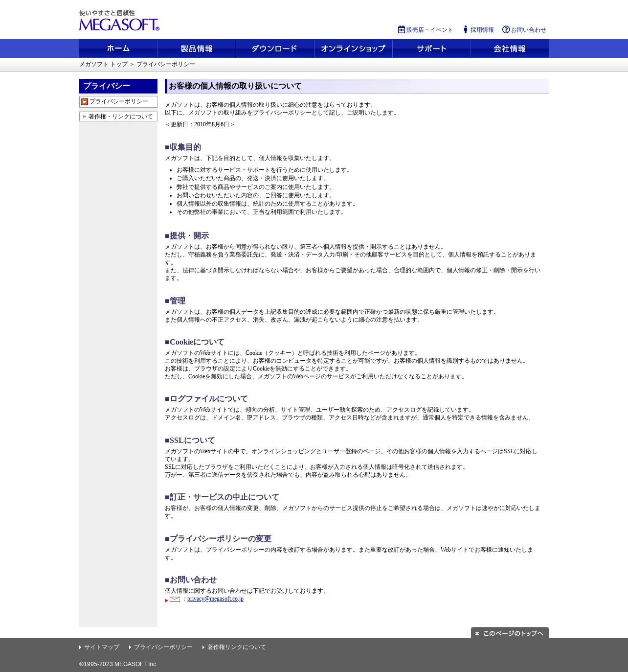Viewport: 628px width, 672px height.
Task: Click the このページのトップへ button
Action: tap(510, 633)
